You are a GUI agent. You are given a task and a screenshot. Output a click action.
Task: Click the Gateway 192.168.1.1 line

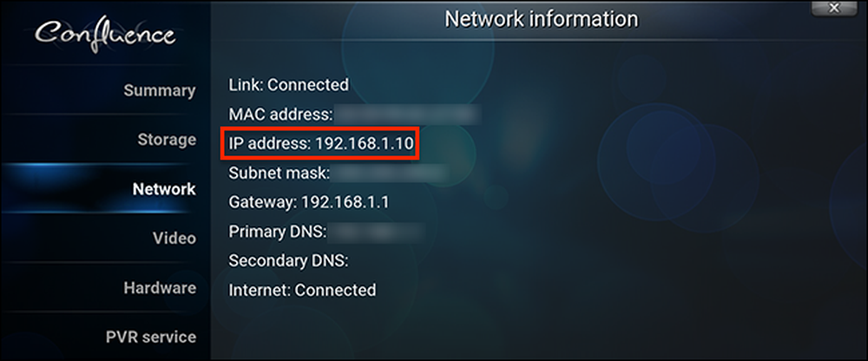(309, 203)
